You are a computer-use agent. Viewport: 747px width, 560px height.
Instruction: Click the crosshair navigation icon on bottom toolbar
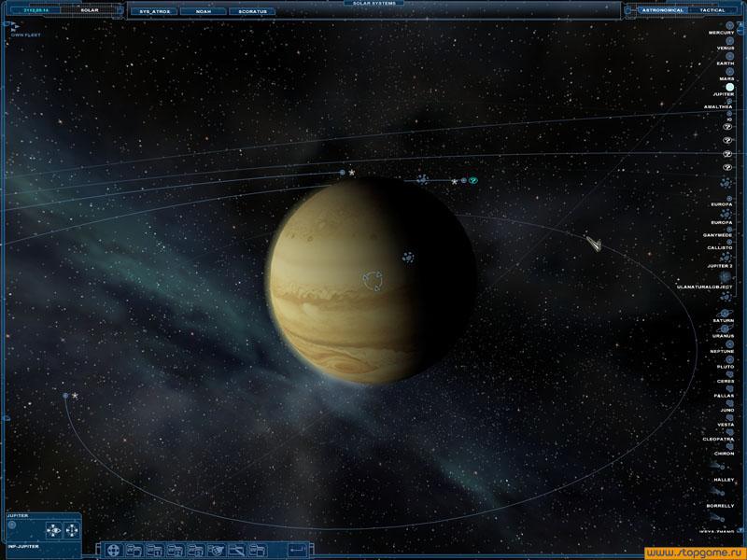[x=112, y=551]
